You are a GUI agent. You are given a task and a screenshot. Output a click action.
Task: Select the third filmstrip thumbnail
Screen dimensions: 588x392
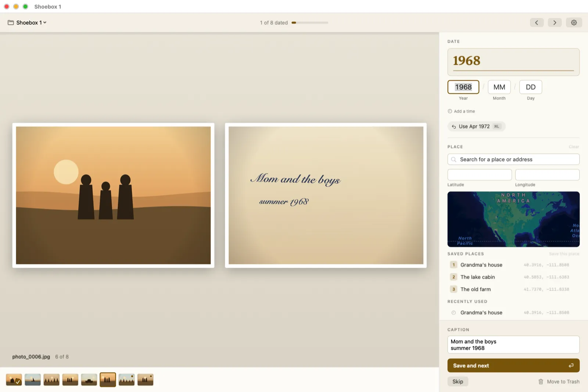coord(51,379)
